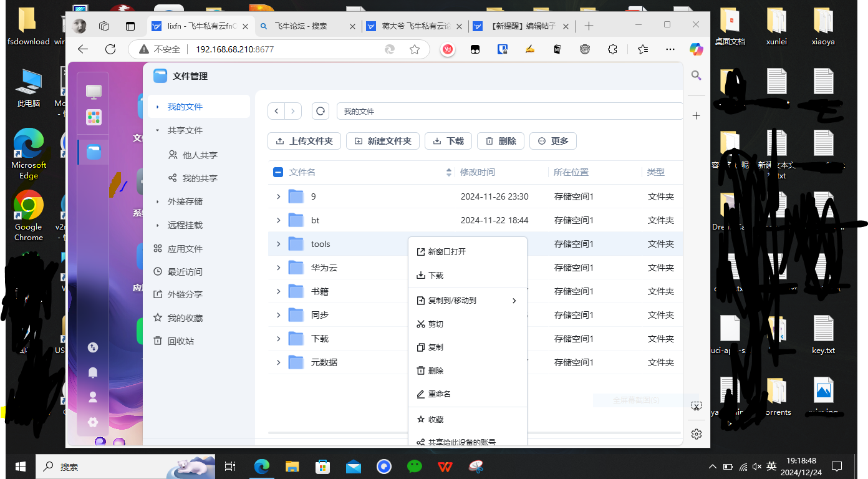Viewport: 868px width, 479px height.
Task: Switch to the 蒋大爷 飞牛私有云 browser tab
Action: click(x=415, y=26)
